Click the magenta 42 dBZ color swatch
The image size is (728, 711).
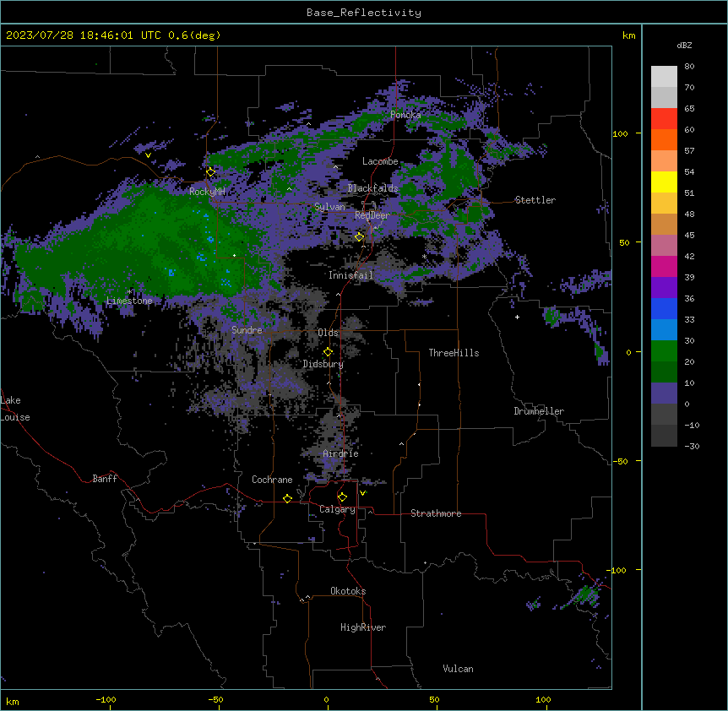[664, 266]
